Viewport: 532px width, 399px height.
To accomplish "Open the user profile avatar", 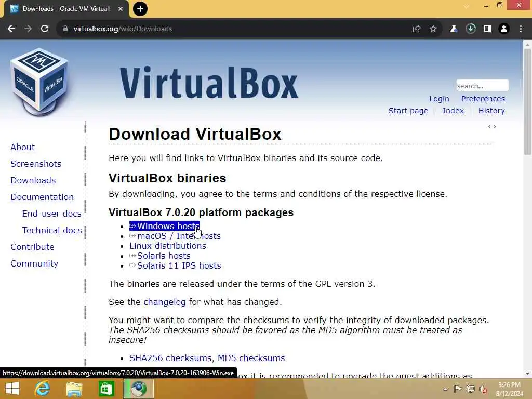I will click(504, 29).
